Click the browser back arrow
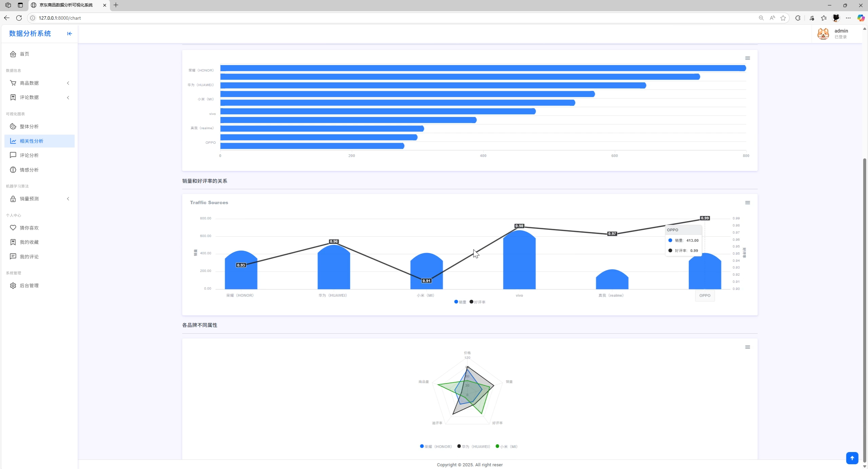This screenshot has height=469, width=868. pos(7,18)
